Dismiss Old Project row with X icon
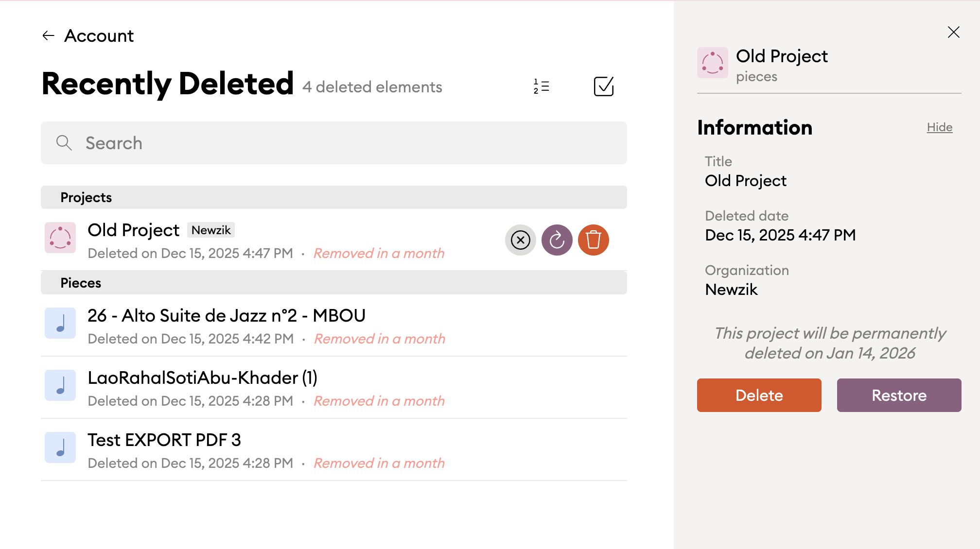The image size is (980, 549). click(x=520, y=240)
